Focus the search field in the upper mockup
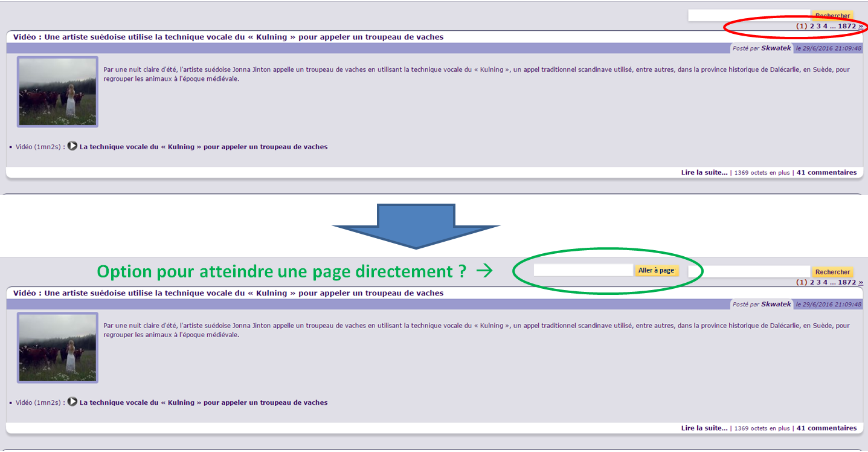868x452 pixels. 748,16
